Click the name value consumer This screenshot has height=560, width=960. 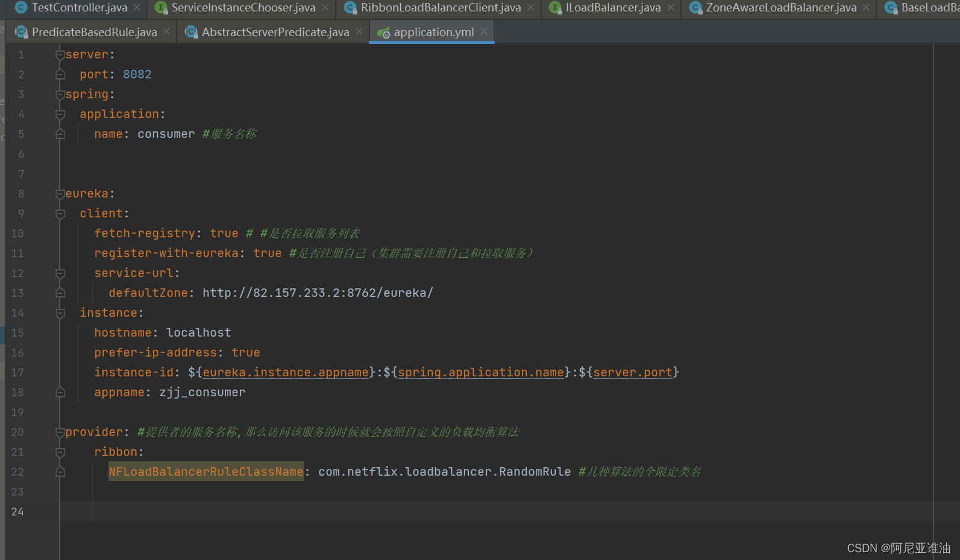coord(166,134)
